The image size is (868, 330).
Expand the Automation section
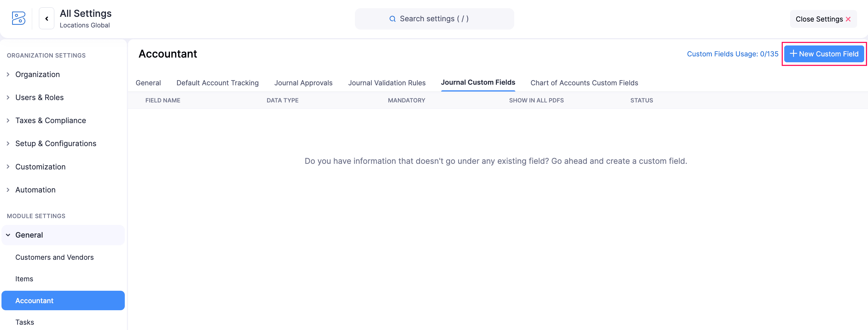point(35,190)
